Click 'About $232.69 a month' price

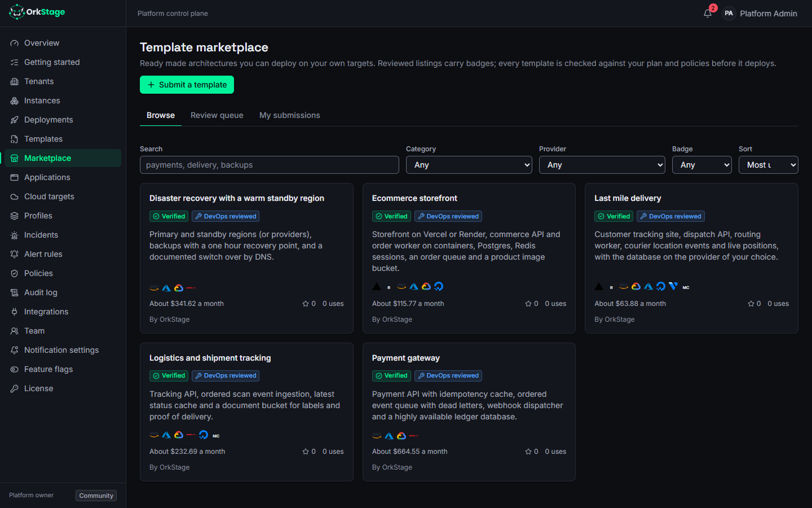pyautogui.click(x=187, y=452)
